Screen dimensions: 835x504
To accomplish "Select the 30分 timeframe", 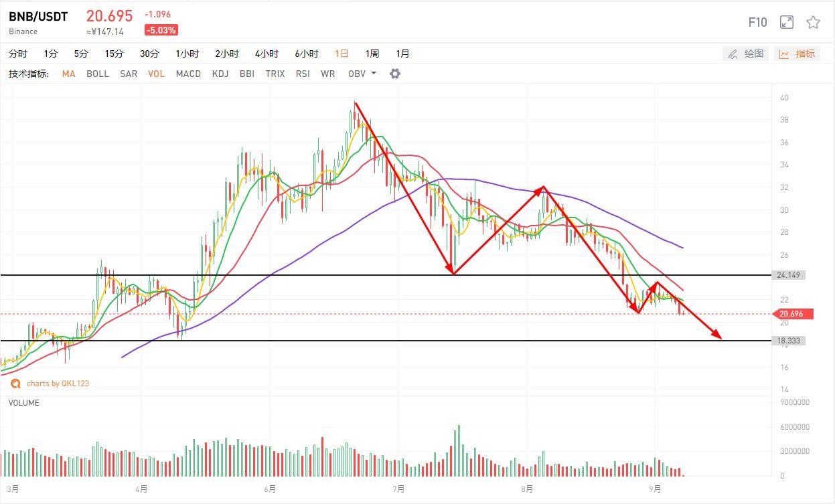I will pos(149,54).
